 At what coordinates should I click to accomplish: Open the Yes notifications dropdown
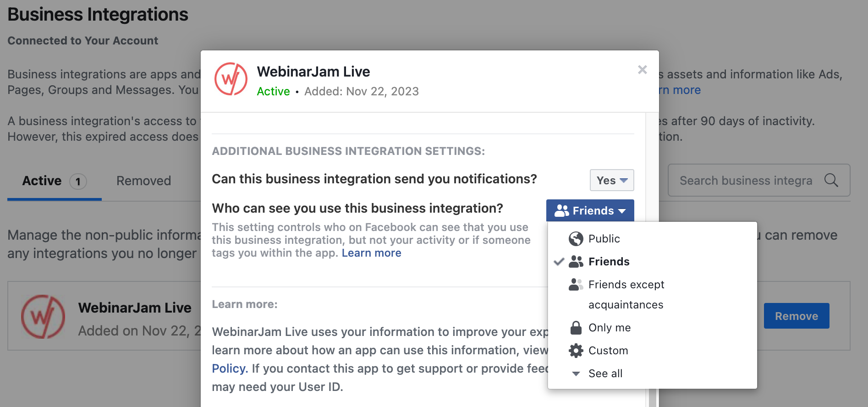(x=611, y=180)
